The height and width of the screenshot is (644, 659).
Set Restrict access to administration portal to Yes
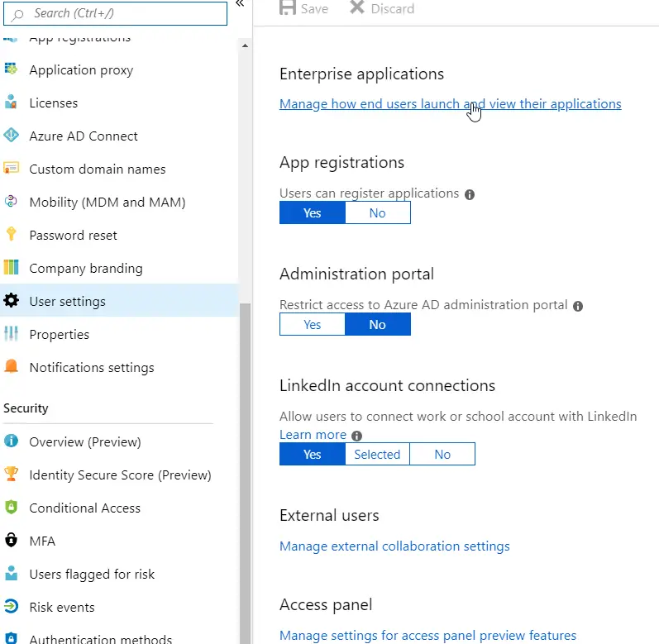pyautogui.click(x=312, y=325)
